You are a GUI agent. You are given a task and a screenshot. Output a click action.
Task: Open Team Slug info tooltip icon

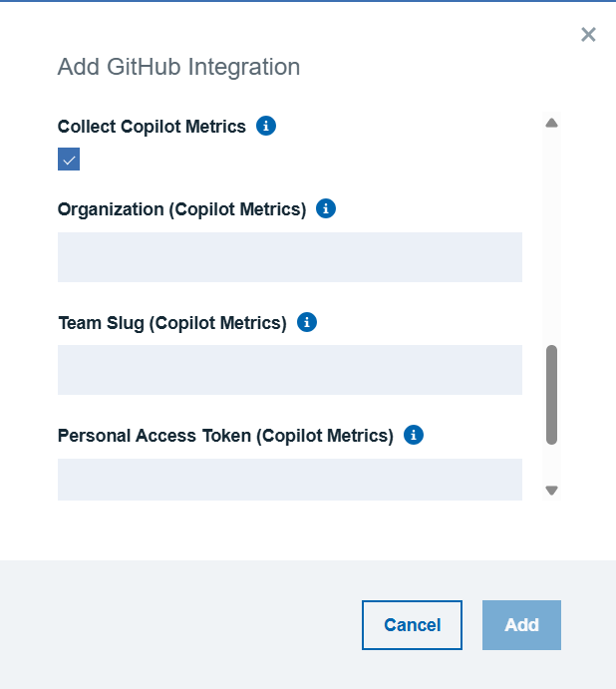(x=307, y=322)
